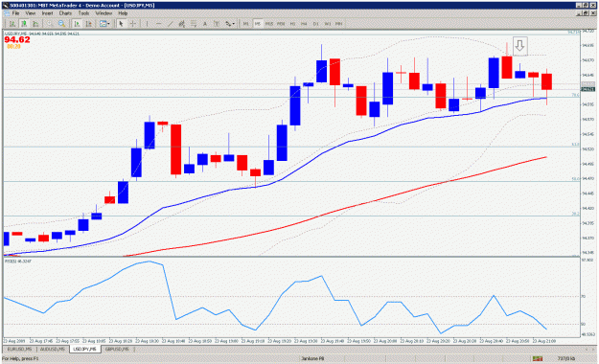Set timeframe to H4
599x364 pixels.
(x=304, y=24)
